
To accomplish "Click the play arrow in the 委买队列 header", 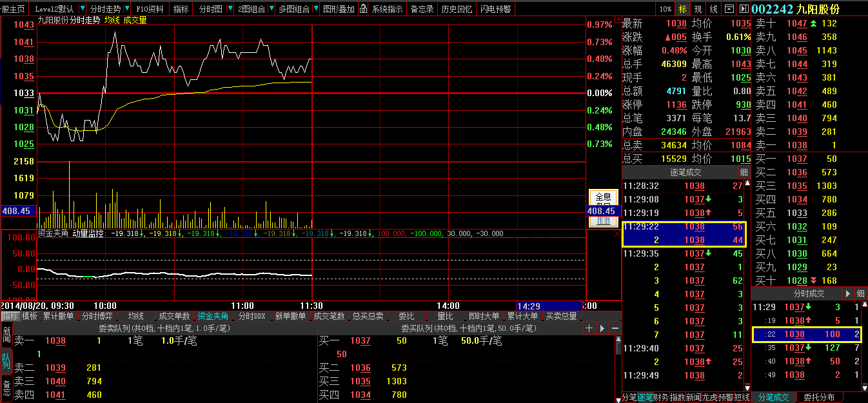I will pyautogui.click(x=602, y=328).
